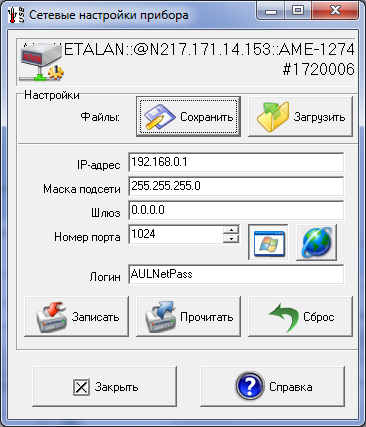Viewport: 366px width, 427px height.
Task: Click the Internet Explorer globe icon button
Action: 316,242
